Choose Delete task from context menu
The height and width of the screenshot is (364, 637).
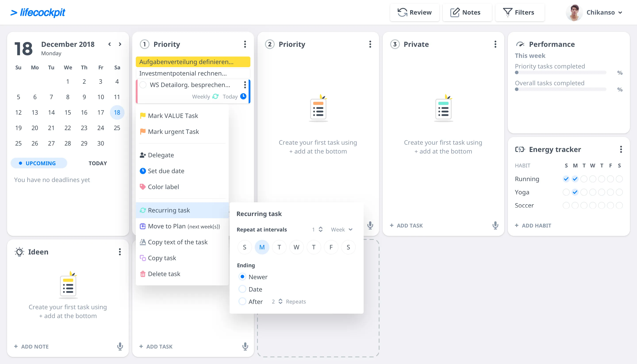tap(164, 274)
